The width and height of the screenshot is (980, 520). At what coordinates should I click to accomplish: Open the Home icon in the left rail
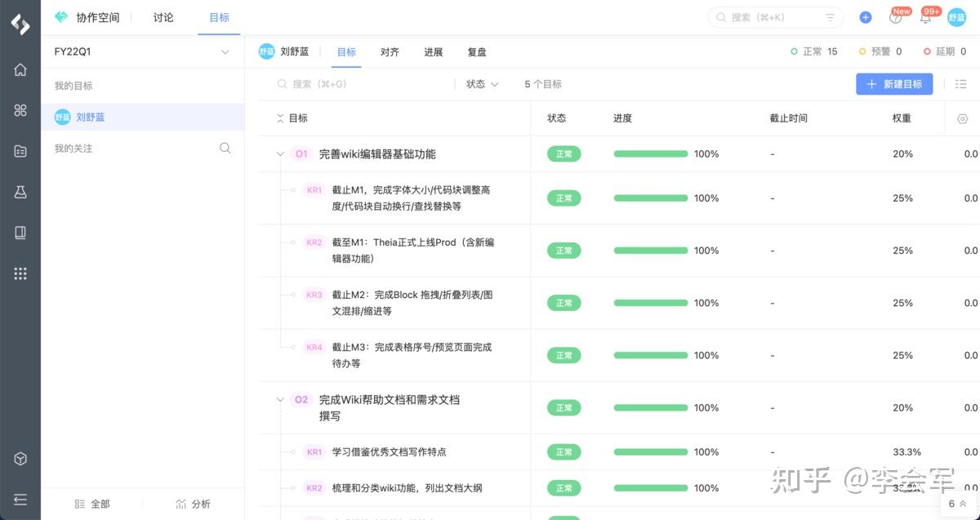tap(20, 69)
